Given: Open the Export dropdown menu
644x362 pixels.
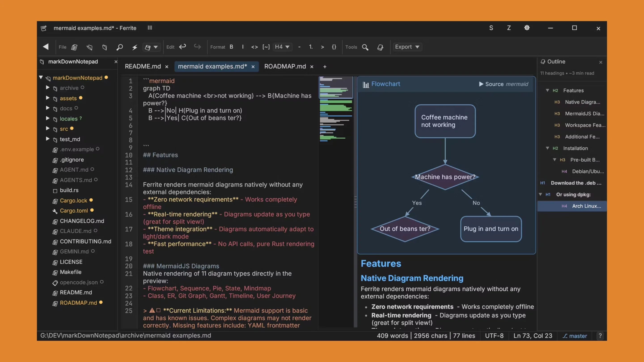Looking at the screenshot, I should click(x=407, y=47).
